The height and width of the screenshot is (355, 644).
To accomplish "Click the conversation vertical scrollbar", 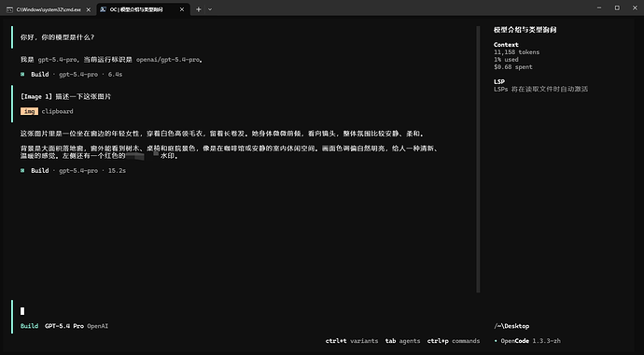I will click(478, 160).
